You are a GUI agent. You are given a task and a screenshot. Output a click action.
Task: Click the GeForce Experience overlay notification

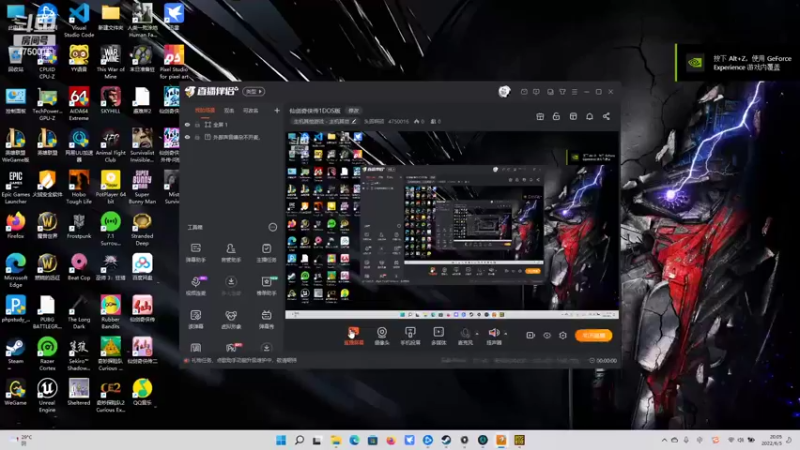[x=737, y=63]
